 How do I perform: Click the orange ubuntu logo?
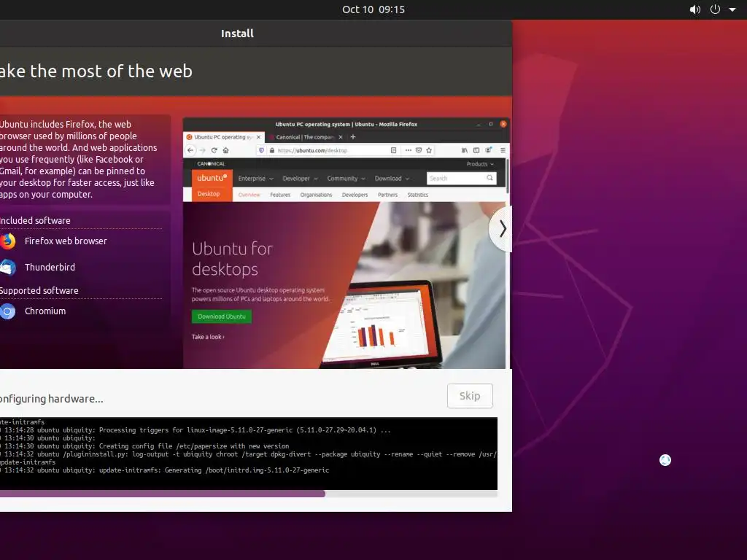tap(212, 178)
